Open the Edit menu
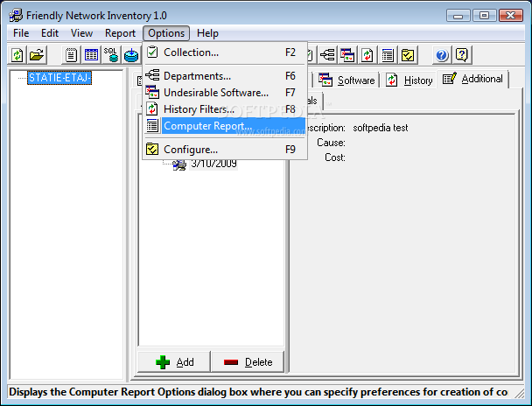Screen dimensions: 532x406 coord(50,33)
